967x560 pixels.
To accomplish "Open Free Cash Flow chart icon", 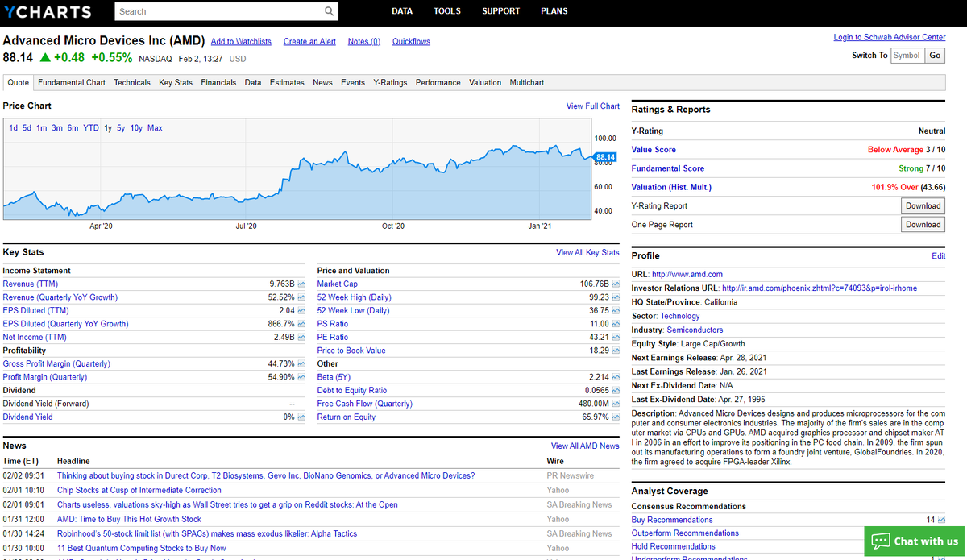I will [x=616, y=404].
